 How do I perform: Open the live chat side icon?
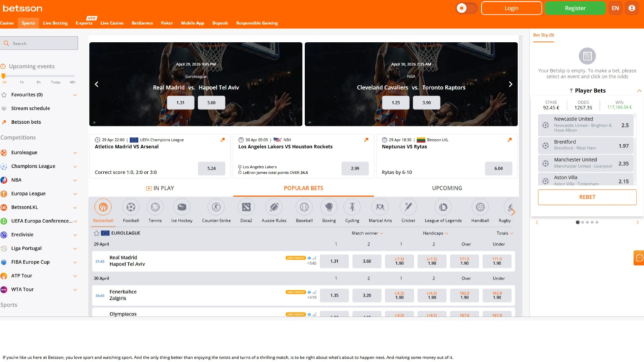click(x=639, y=258)
